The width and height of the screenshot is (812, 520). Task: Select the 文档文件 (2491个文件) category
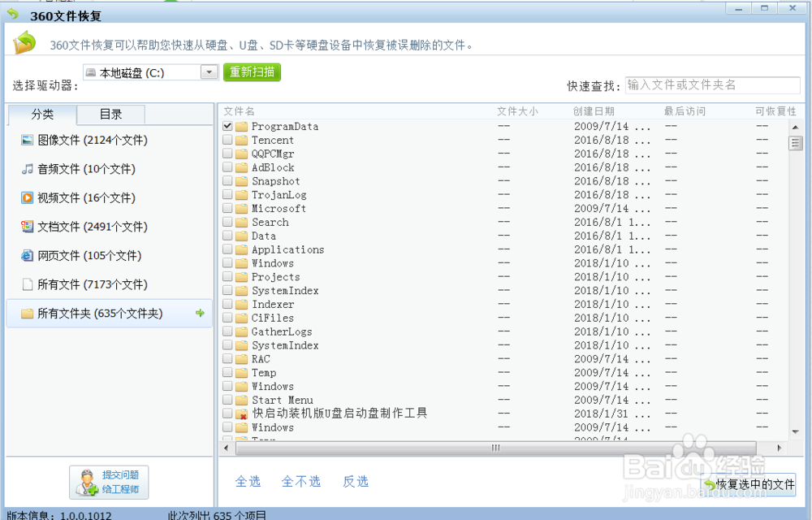coord(93,227)
